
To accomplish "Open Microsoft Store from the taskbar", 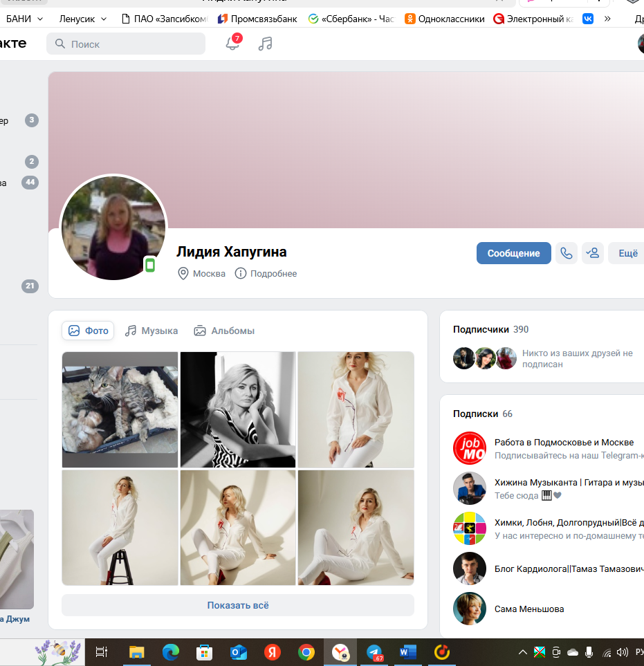I will (x=204, y=652).
